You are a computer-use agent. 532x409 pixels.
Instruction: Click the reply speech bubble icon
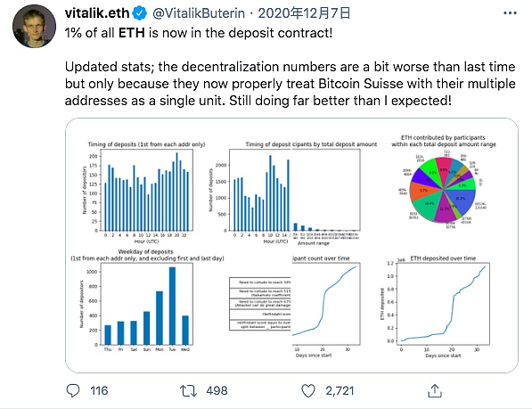click(x=72, y=390)
